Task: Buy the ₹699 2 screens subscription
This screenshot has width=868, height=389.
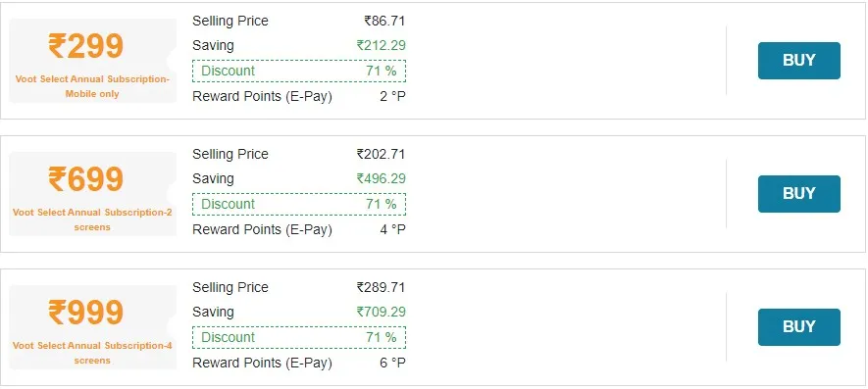Action: tap(798, 194)
